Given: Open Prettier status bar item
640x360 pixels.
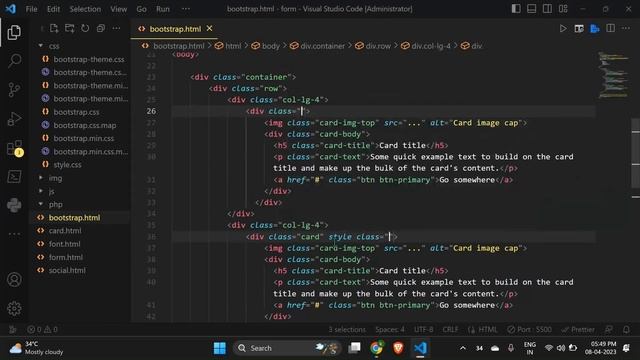Looking at the screenshot, I should pos(578,329).
